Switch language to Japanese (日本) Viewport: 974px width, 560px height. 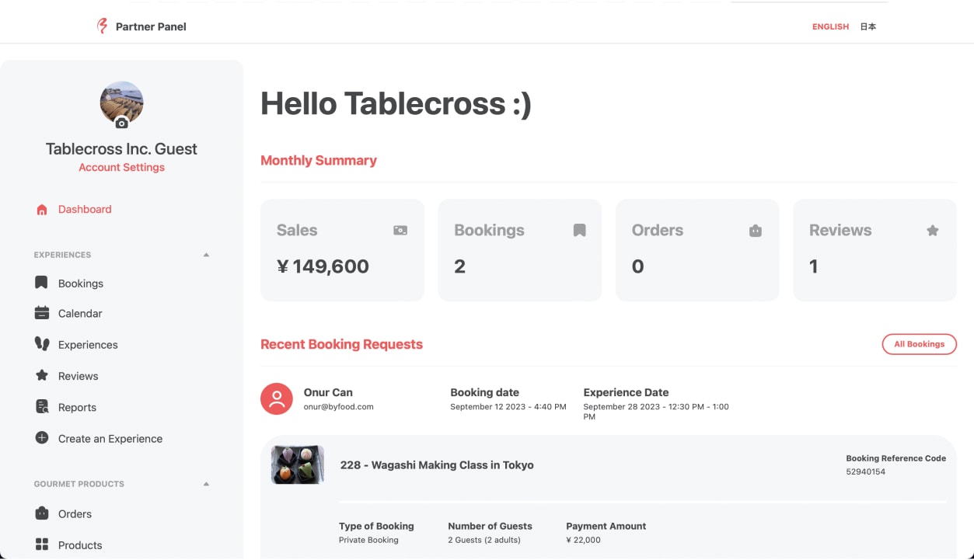[x=868, y=26]
